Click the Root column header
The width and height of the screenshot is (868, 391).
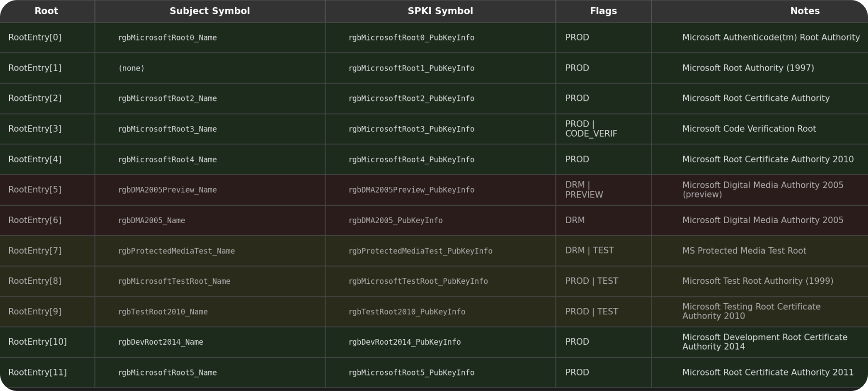47,11
